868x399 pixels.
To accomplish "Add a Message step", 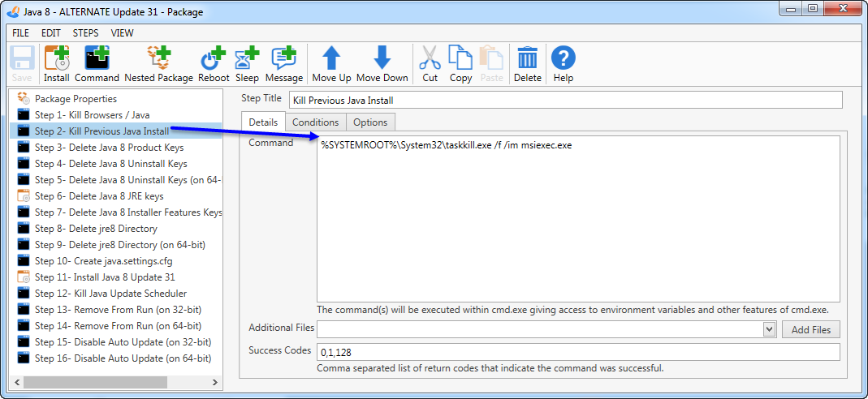I will click(x=284, y=64).
